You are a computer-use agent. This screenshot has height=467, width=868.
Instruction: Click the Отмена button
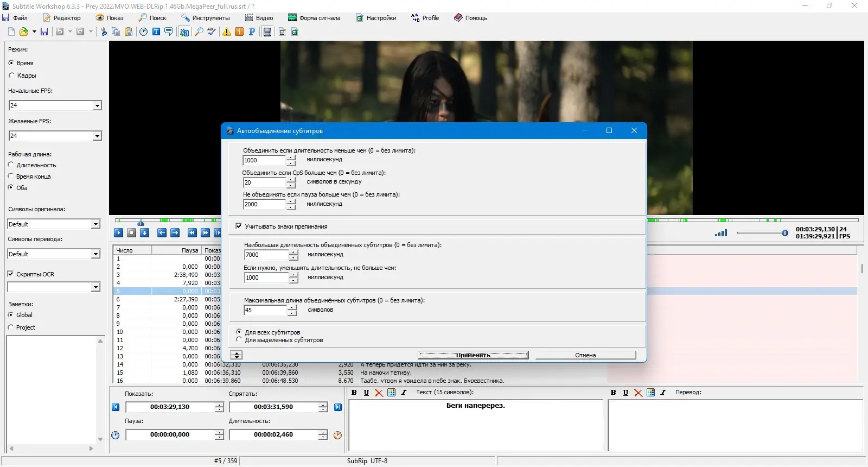pos(585,355)
